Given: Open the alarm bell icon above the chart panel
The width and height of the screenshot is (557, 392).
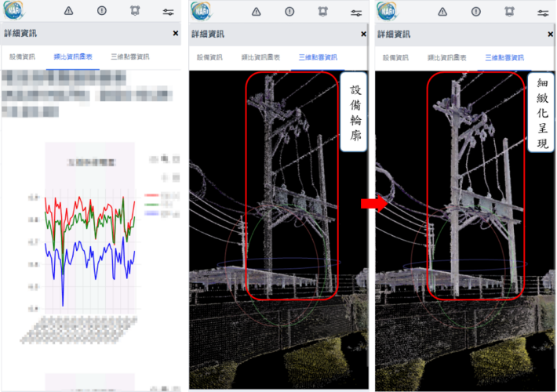Looking at the screenshot, I should point(135,11).
